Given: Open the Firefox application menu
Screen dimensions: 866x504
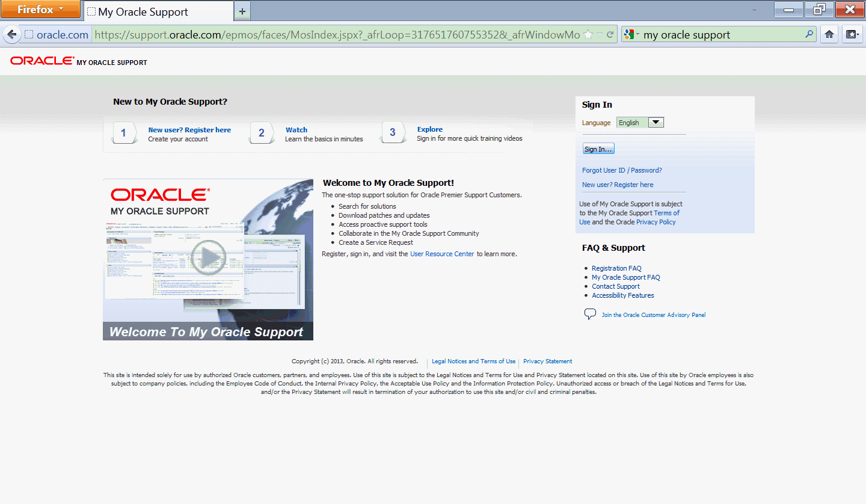Looking at the screenshot, I should click(x=40, y=9).
